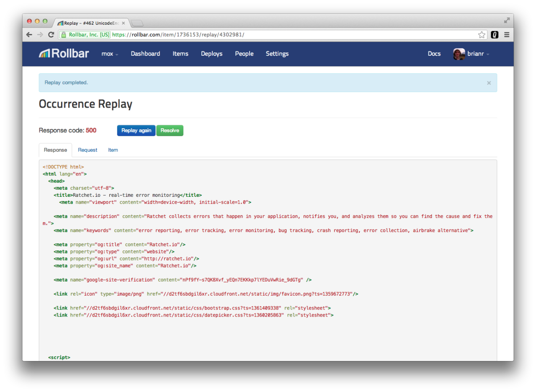Viewport: 536px width, 392px height.
Task: Click the green Resolve button
Action: point(170,131)
